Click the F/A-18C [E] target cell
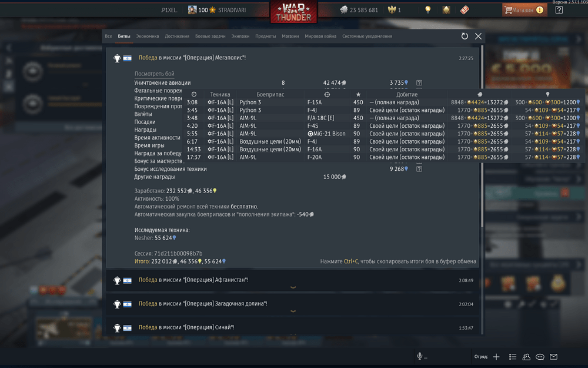Image resolution: width=588 pixels, height=368 pixels. tap(320, 118)
